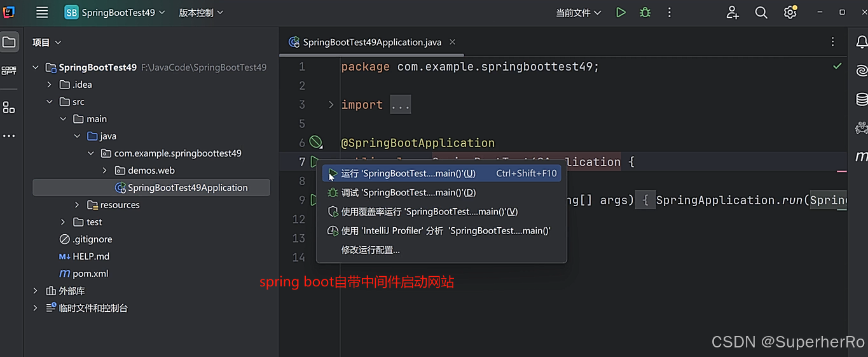Open the AI assistant spiral icon
This screenshot has height=357, width=868.
pos(862,71)
